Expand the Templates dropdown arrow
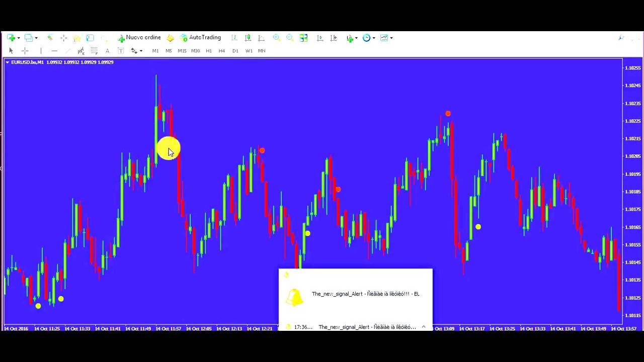Viewport: 644px width, 362px height. (x=391, y=38)
